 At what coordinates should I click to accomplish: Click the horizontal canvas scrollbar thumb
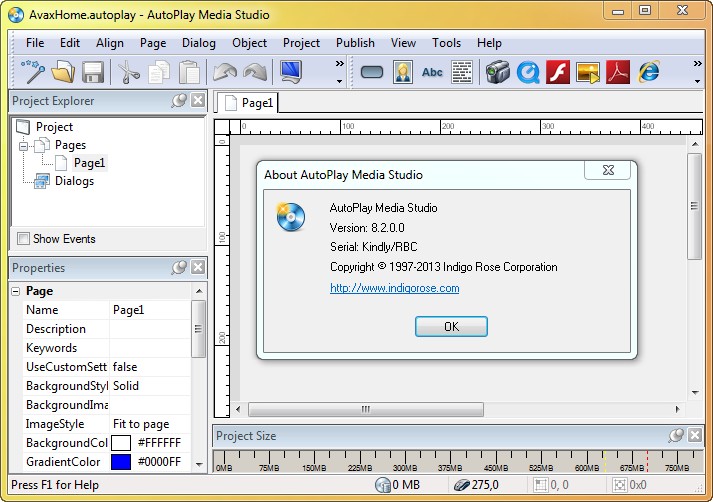366,409
